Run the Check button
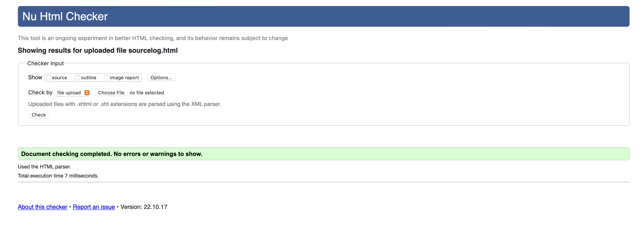This screenshot has height=249, width=644. (x=39, y=115)
